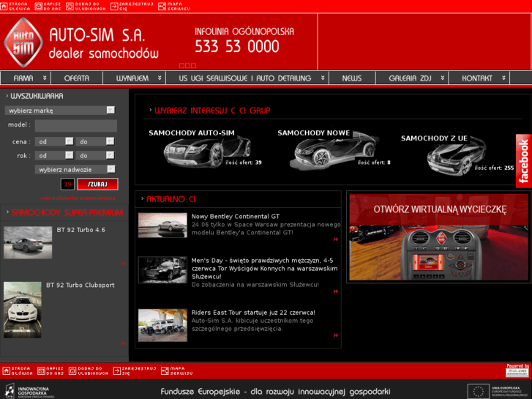The width and height of the screenshot is (532, 399).
Task: Open the BT 92 Turbo 4.6 thumbnail
Action: (28, 242)
